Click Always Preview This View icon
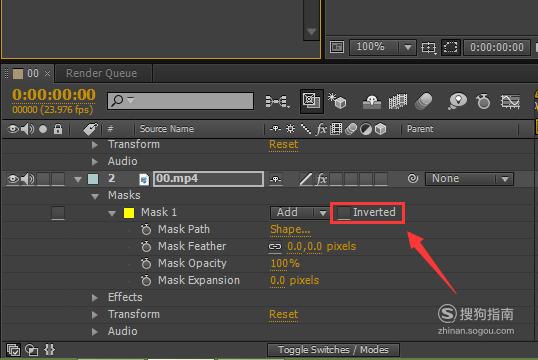This screenshot has width=538, height=360. (337, 47)
